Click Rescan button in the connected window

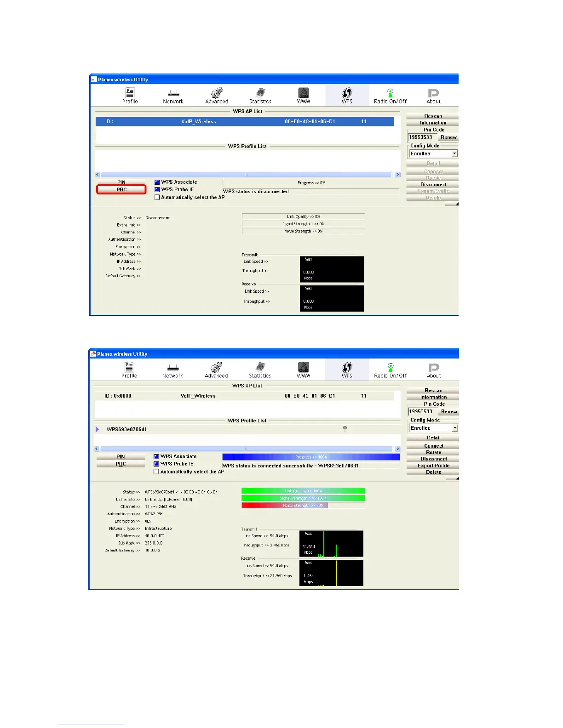pyautogui.click(x=433, y=390)
